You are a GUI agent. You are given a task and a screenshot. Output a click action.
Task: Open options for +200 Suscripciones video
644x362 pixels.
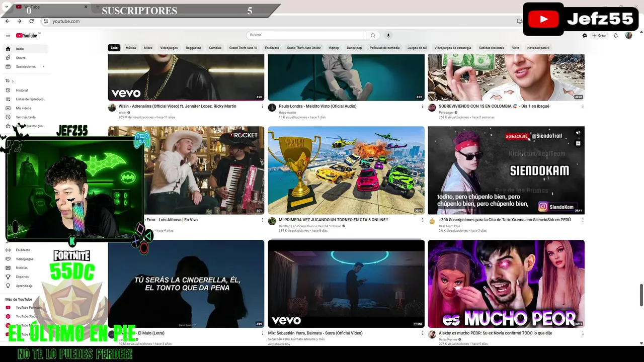click(x=583, y=220)
